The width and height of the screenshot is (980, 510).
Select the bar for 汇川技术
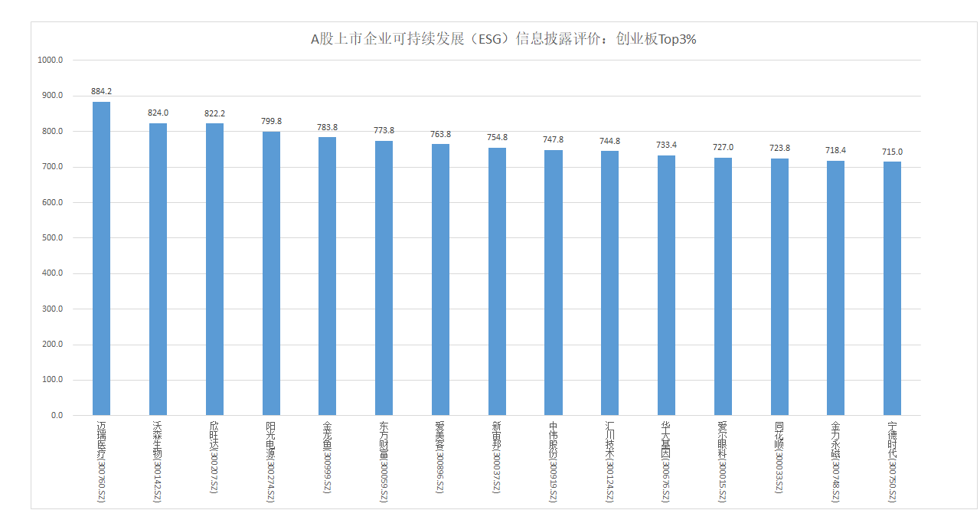tap(610, 283)
